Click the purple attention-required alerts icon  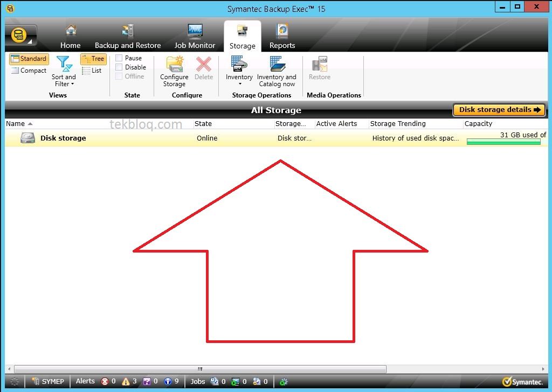pos(147,381)
